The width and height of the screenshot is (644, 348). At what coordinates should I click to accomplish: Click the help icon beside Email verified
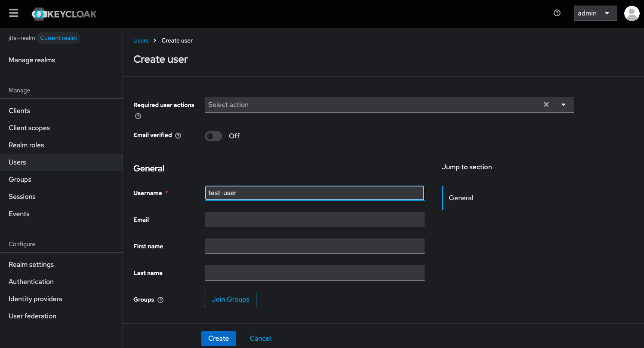tap(178, 135)
